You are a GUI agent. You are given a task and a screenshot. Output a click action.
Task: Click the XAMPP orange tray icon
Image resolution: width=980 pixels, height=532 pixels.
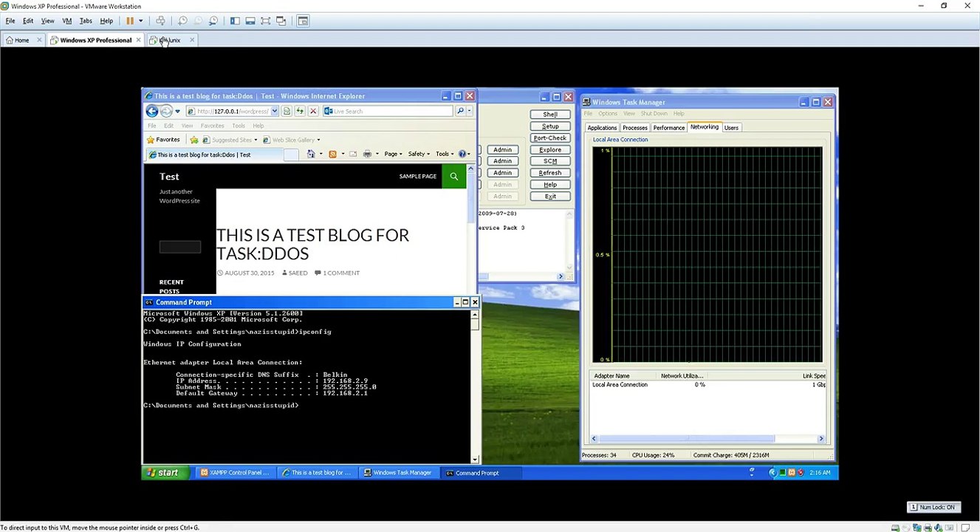[x=791, y=473]
